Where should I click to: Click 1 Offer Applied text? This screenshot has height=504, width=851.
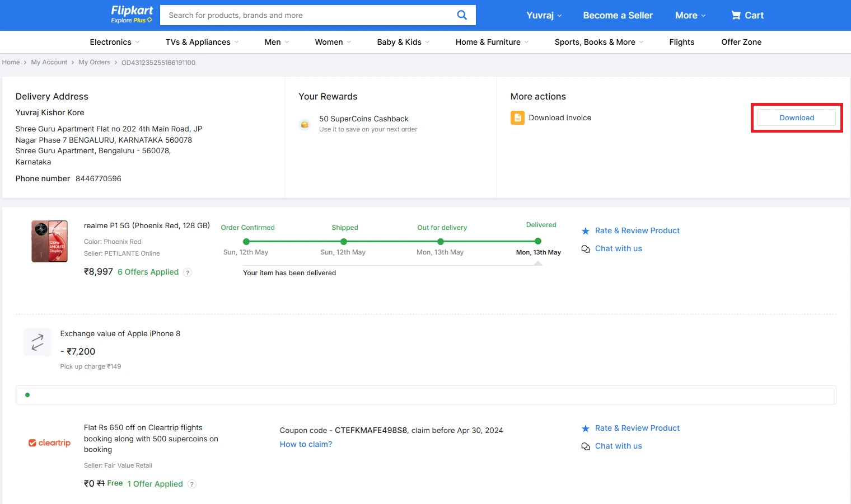155,484
